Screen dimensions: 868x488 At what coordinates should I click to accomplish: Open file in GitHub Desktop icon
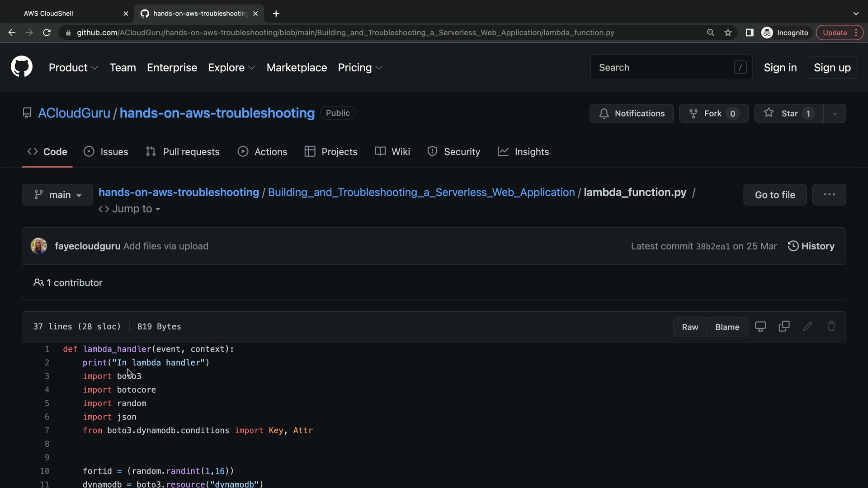tap(760, 326)
